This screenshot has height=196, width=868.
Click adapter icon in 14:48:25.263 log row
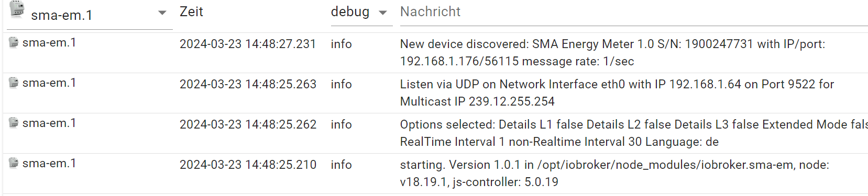14,83
